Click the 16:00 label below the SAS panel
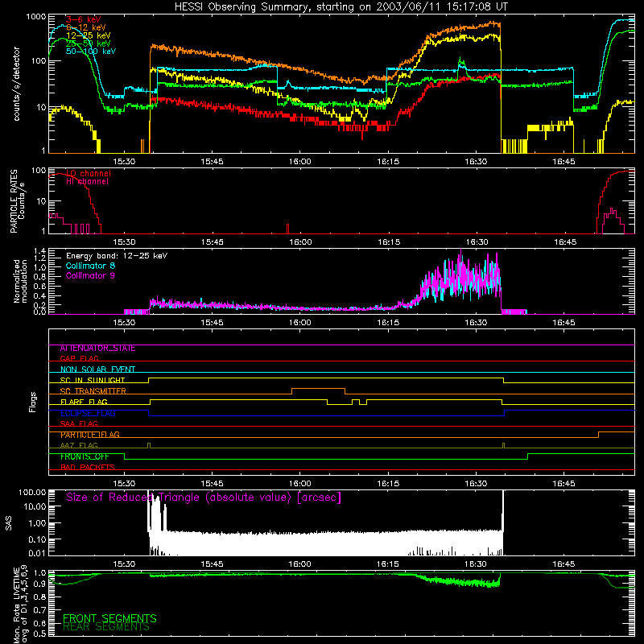 [x=299, y=564]
